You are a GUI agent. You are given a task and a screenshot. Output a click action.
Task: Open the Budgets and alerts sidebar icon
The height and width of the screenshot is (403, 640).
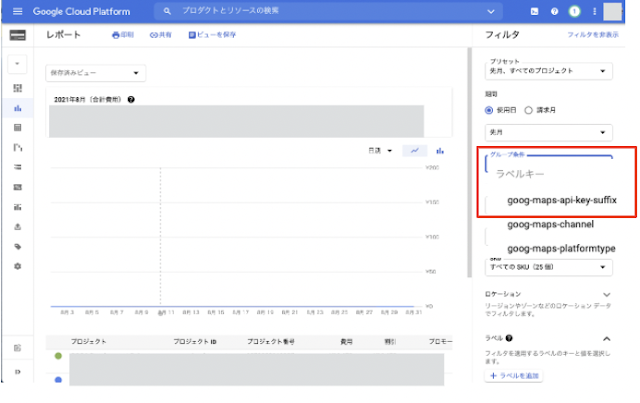18,167
